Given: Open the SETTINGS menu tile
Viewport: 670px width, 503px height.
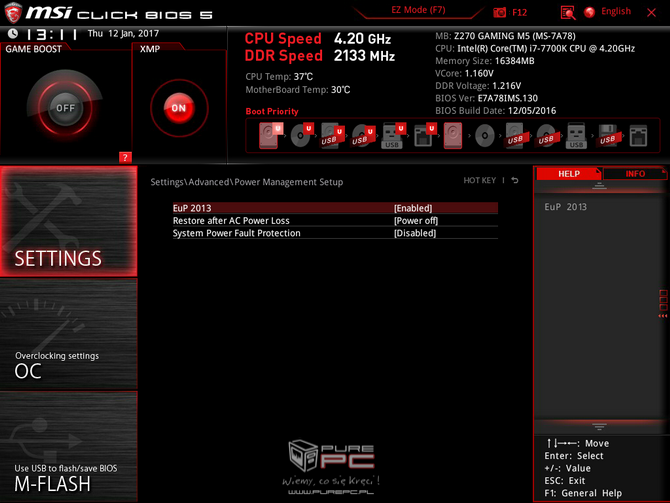Looking at the screenshot, I should tap(68, 221).
